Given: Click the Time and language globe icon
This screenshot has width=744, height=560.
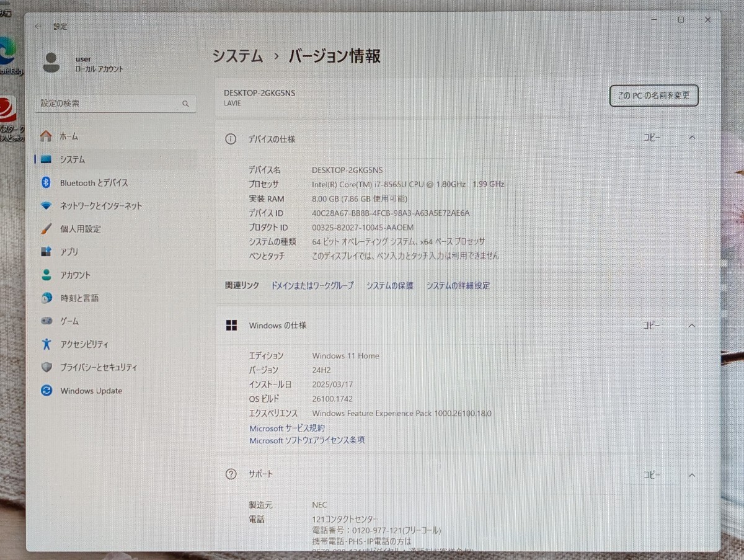Looking at the screenshot, I should pyautogui.click(x=46, y=298).
